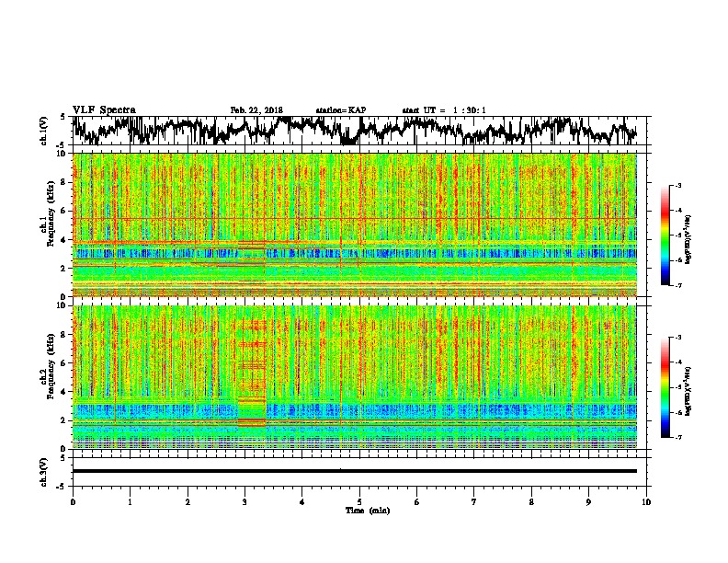The width and height of the screenshot is (728, 563).
Task: Select the date text "Feb. 22, 2018"
Action: (x=256, y=110)
